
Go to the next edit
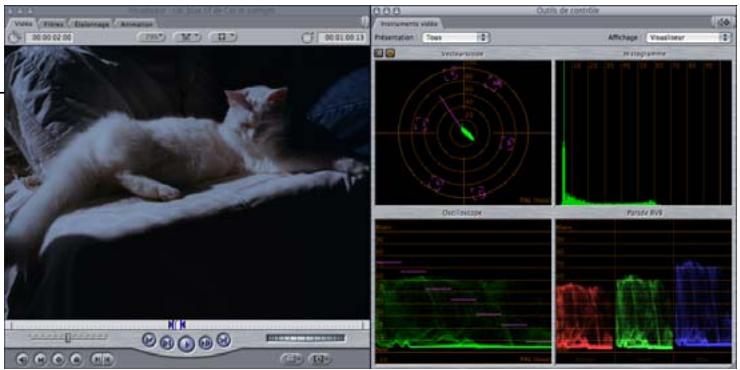pyautogui.click(x=224, y=339)
